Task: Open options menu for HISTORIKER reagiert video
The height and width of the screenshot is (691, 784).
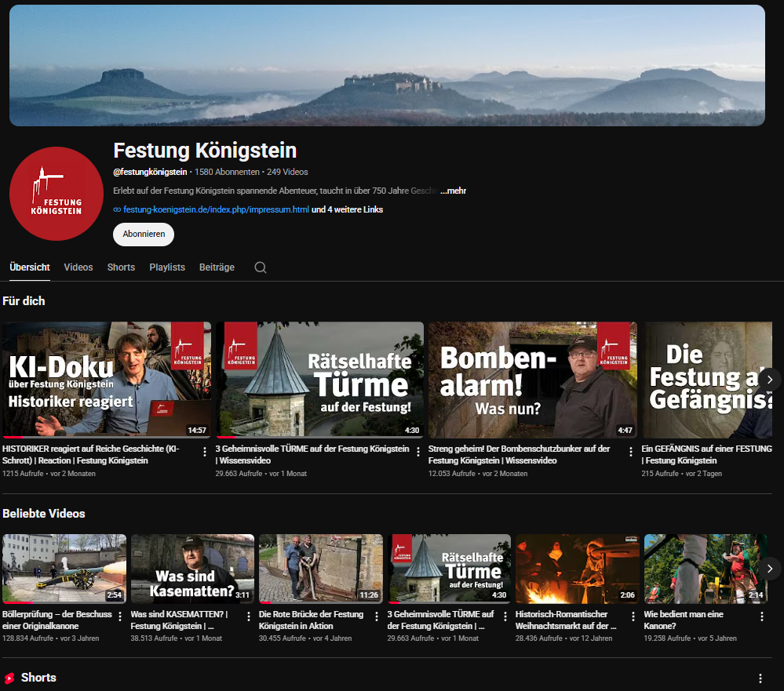Action: tap(205, 452)
